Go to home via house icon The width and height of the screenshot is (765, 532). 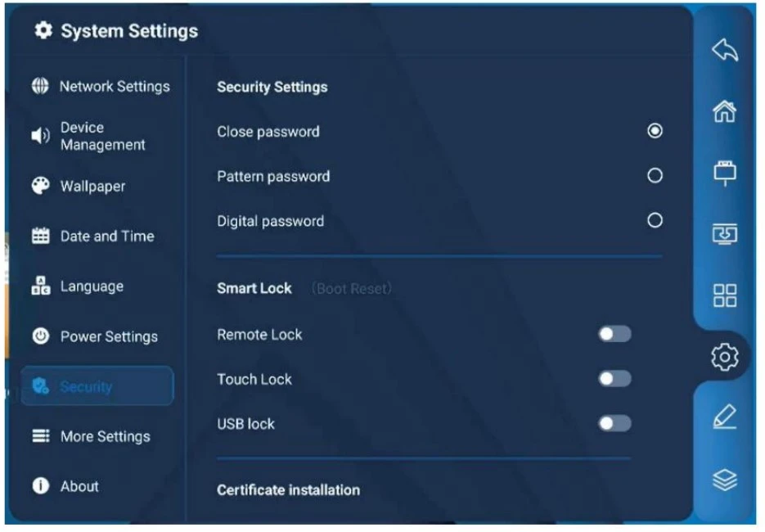coord(725,111)
